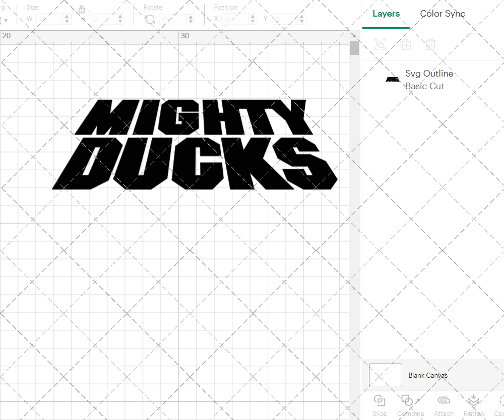
Task: Click the lock icon above Height field
Action: pyautogui.click(x=82, y=10)
